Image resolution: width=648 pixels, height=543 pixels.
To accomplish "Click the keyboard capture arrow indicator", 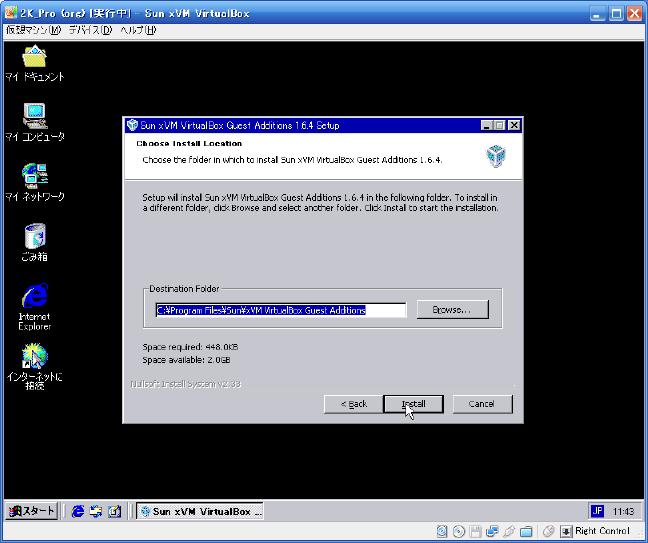I will 566,531.
